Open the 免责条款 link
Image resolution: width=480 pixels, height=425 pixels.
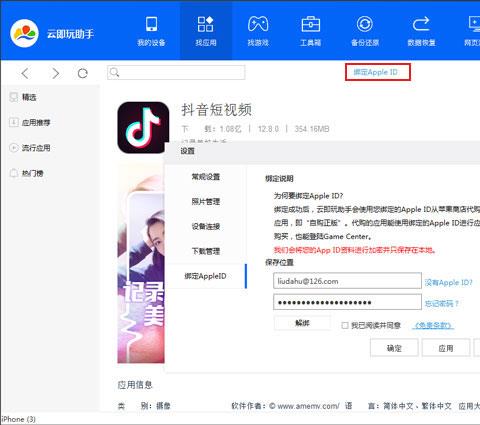click(x=433, y=325)
